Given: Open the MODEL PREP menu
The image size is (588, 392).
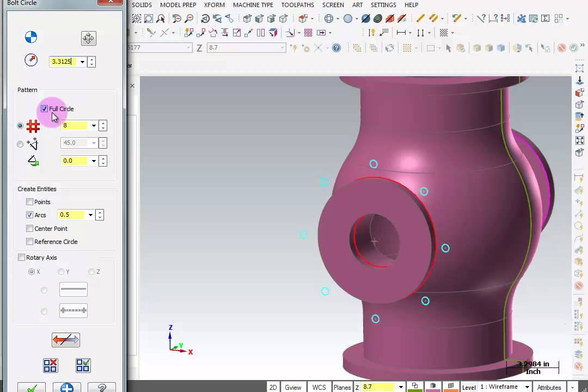Looking at the screenshot, I should pyautogui.click(x=178, y=5).
